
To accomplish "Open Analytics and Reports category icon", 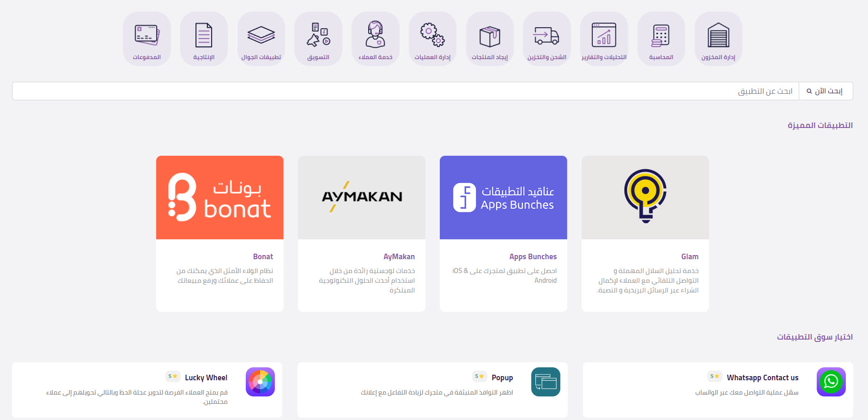I will [x=604, y=36].
